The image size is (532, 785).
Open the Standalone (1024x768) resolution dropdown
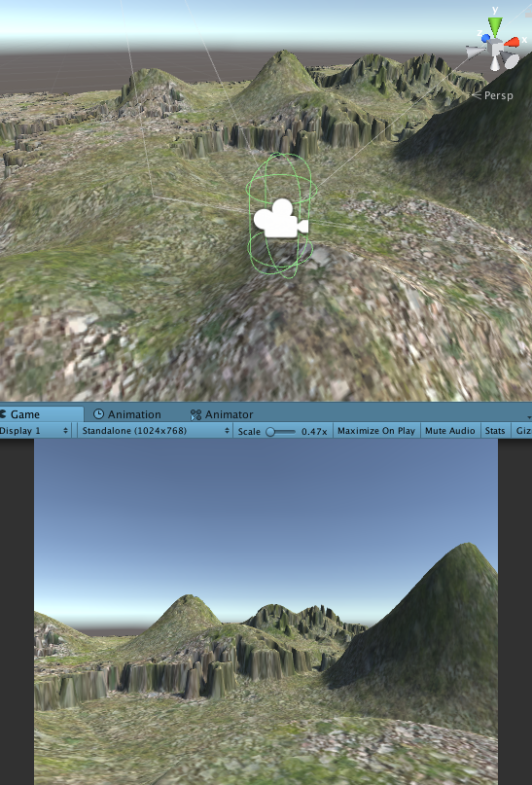(x=155, y=431)
